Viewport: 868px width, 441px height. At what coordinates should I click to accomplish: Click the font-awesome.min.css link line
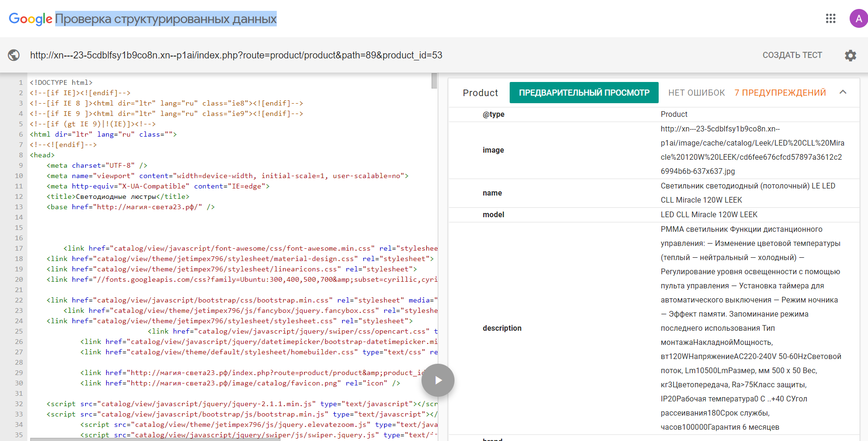[250, 248]
